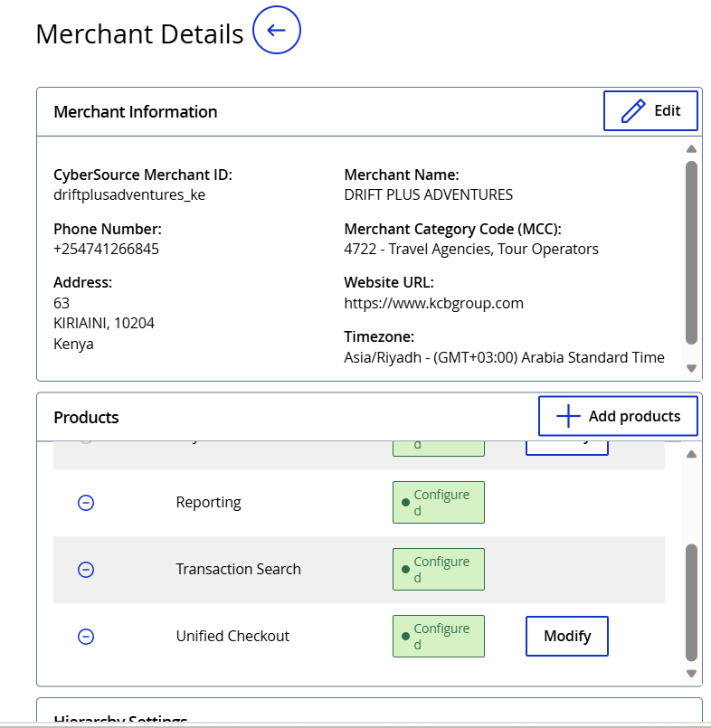The height and width of the screenshot is (728, 711).
Task: Click Merchant Information panel scroll down arrow
Action: pos(691,368)
